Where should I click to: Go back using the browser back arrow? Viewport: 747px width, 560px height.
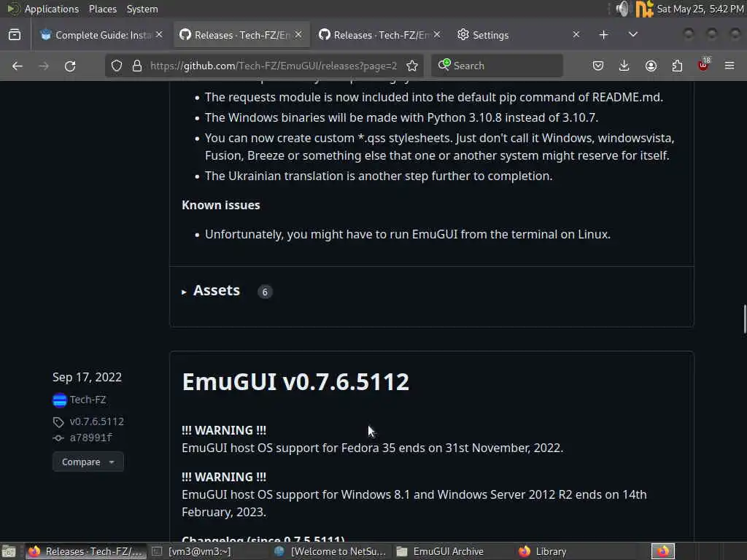point(18,66)
